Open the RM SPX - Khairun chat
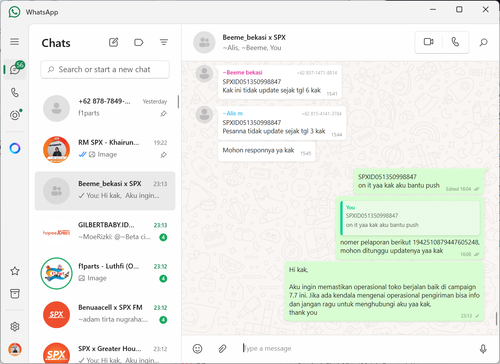The height and width of the screenshot is (364, 500). point(105,149)
